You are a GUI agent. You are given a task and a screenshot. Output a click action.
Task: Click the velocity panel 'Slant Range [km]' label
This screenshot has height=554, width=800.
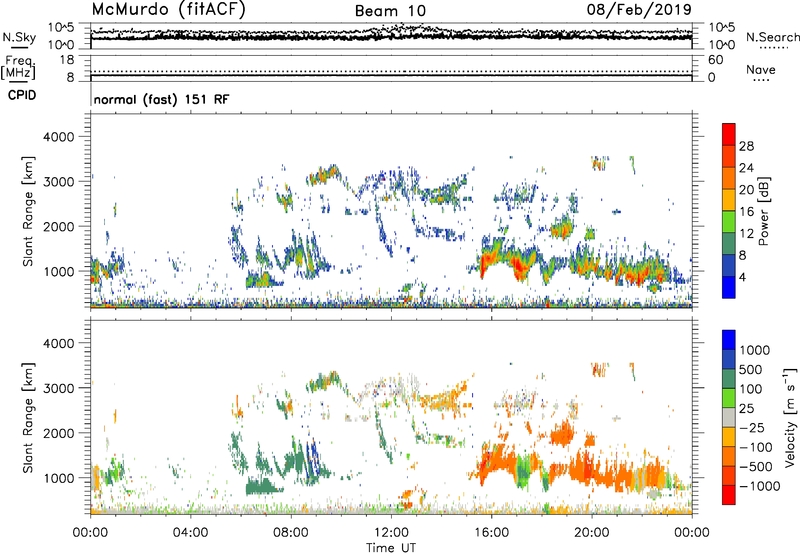(28, 418)
